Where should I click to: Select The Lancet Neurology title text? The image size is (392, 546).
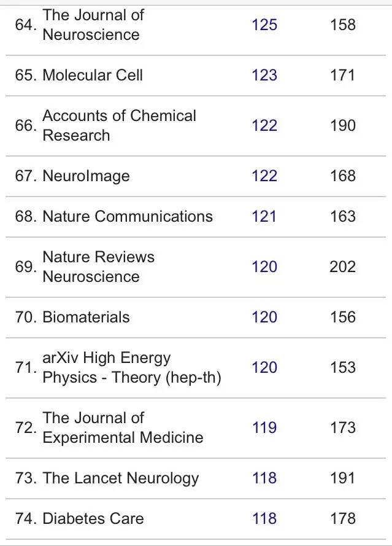(121, 478)
